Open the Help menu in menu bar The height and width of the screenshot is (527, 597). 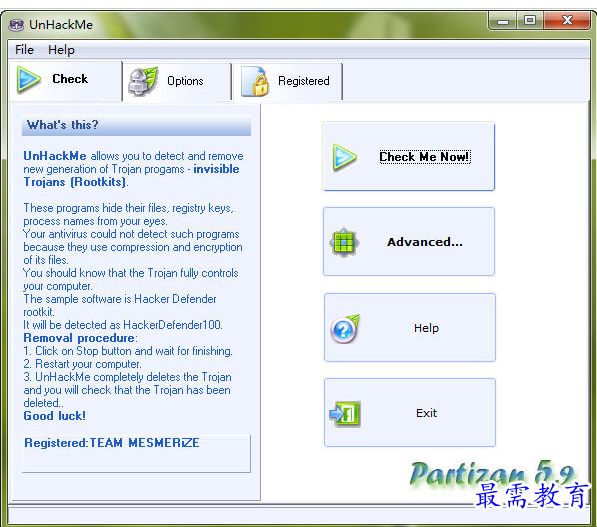pos(61,50)
